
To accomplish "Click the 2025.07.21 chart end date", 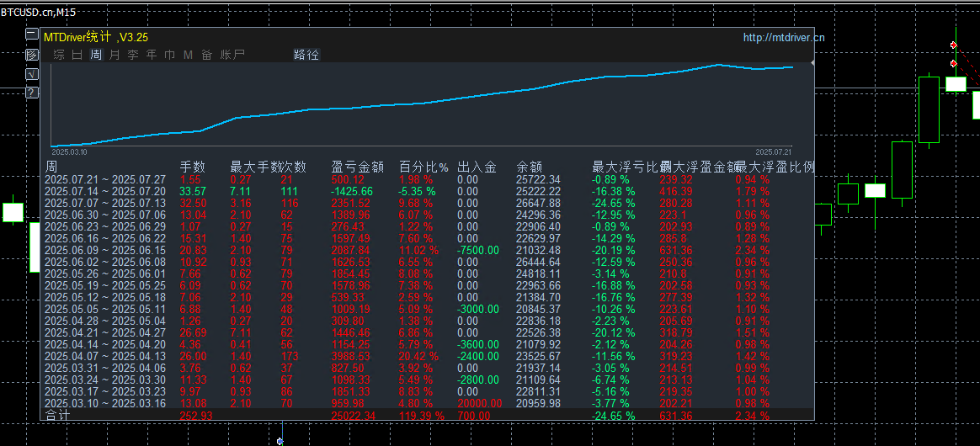I will click(x=773, y=151).
